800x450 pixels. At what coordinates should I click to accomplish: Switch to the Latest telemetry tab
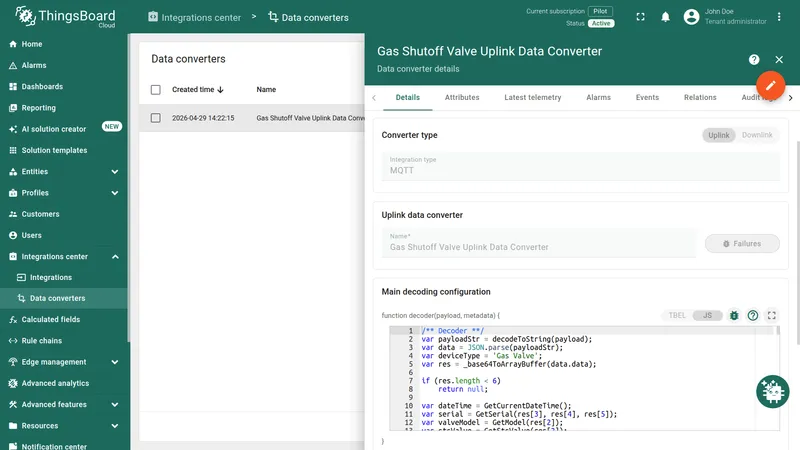click(x=533, y=97)
